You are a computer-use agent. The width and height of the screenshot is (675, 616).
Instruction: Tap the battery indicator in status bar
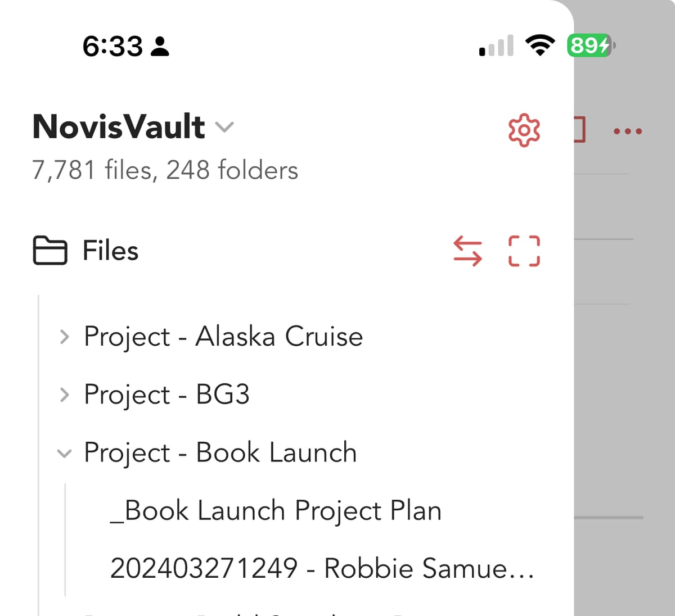pyautogui.click(x=590, y=46)
